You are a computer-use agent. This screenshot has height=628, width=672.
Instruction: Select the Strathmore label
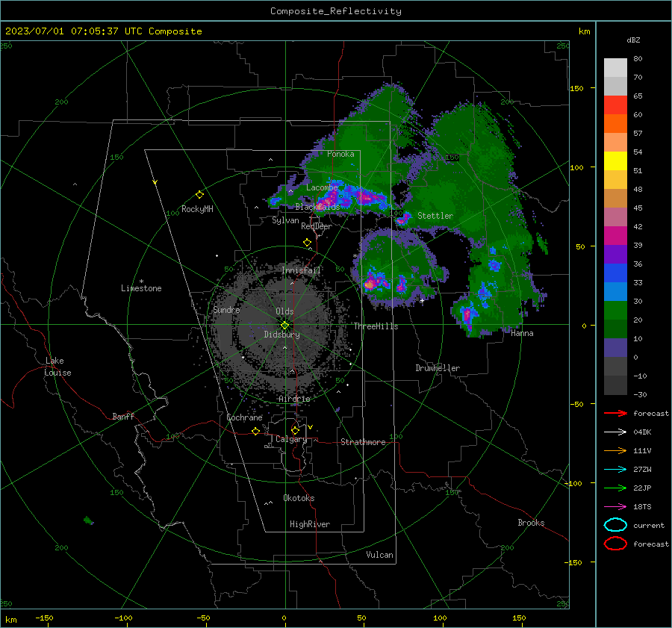363,442
